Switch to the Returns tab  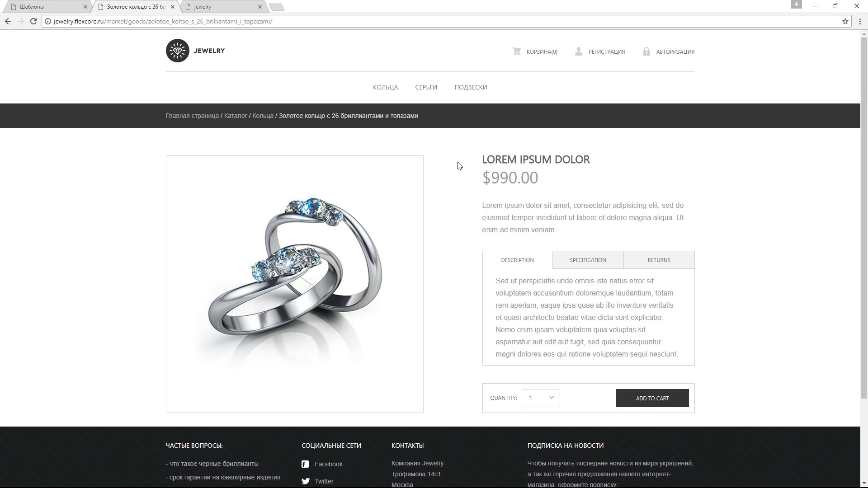coord(659,260)
